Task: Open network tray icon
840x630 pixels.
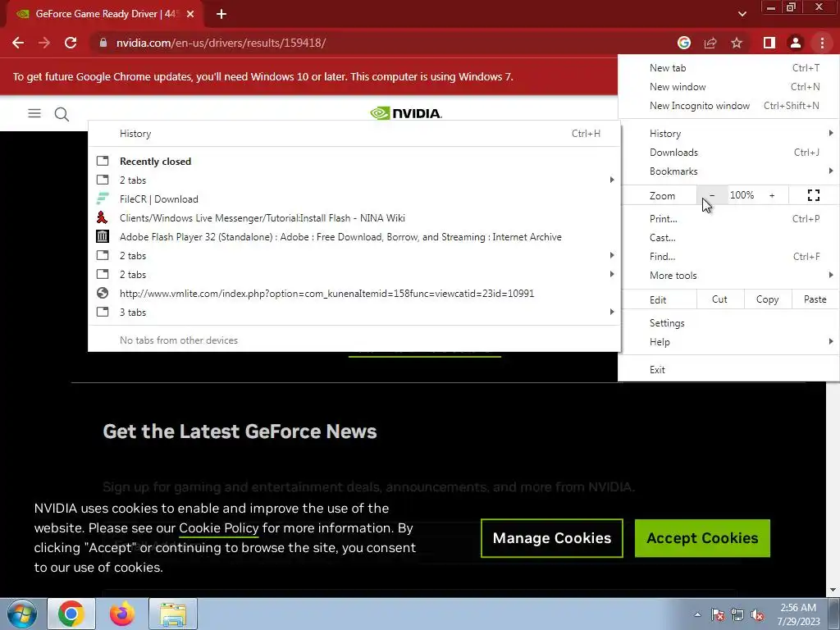Action: (x=737, y=614)
